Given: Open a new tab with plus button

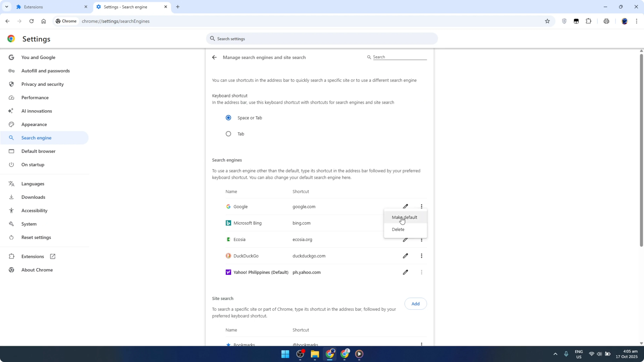Looking at the screenshot, I should [x=178, y=7].
